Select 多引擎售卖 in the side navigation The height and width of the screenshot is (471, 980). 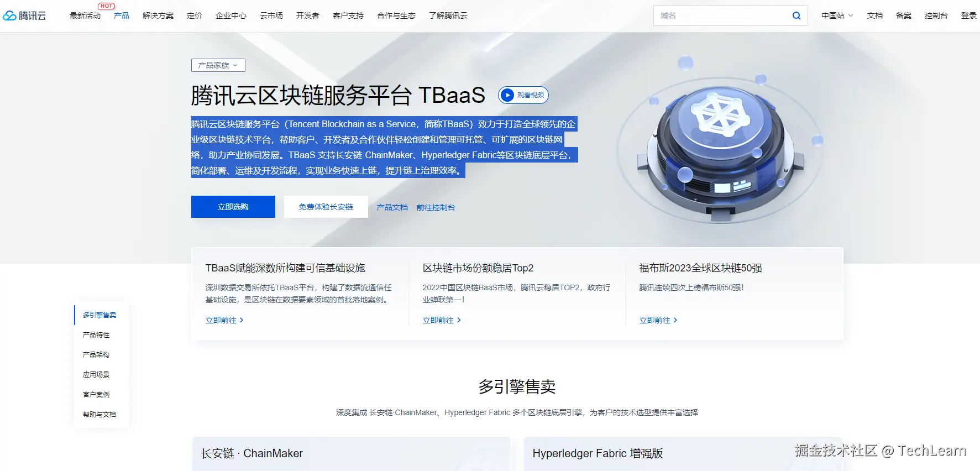[x=99, y=315]
